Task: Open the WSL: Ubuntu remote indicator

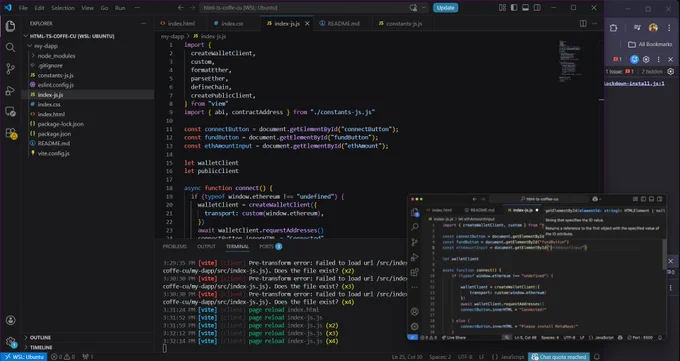Action: 24,357
